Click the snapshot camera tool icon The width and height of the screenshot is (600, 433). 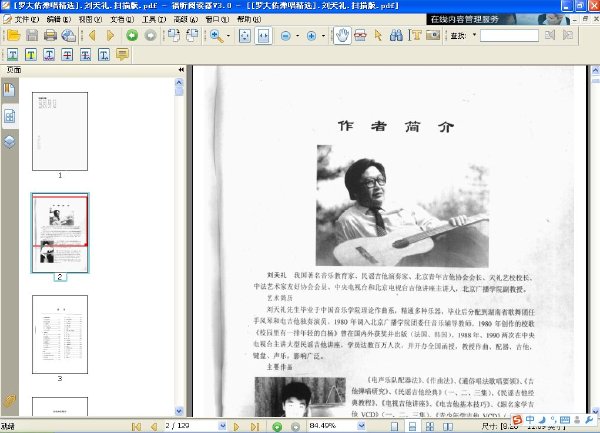point(433,36)
